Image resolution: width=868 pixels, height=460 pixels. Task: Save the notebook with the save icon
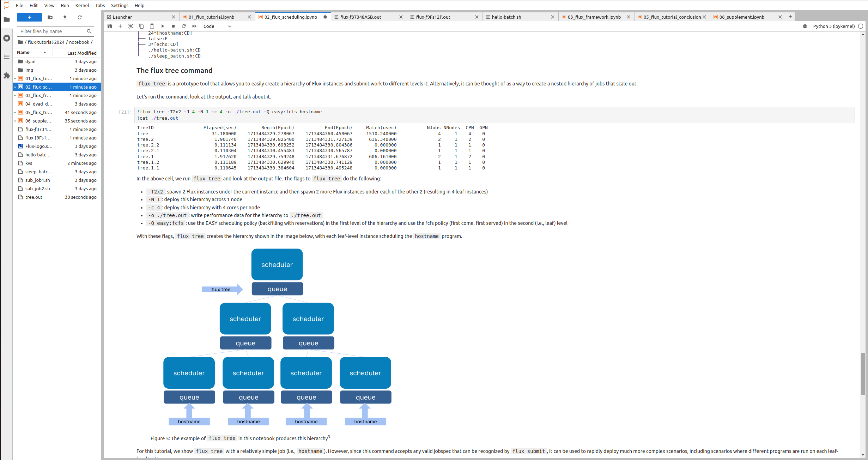(110, 26)
